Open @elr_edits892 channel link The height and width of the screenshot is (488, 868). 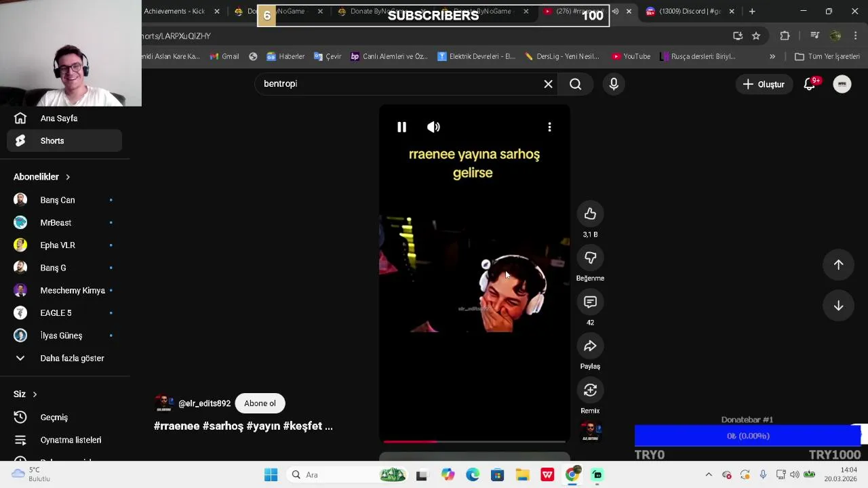click(204, 403)
